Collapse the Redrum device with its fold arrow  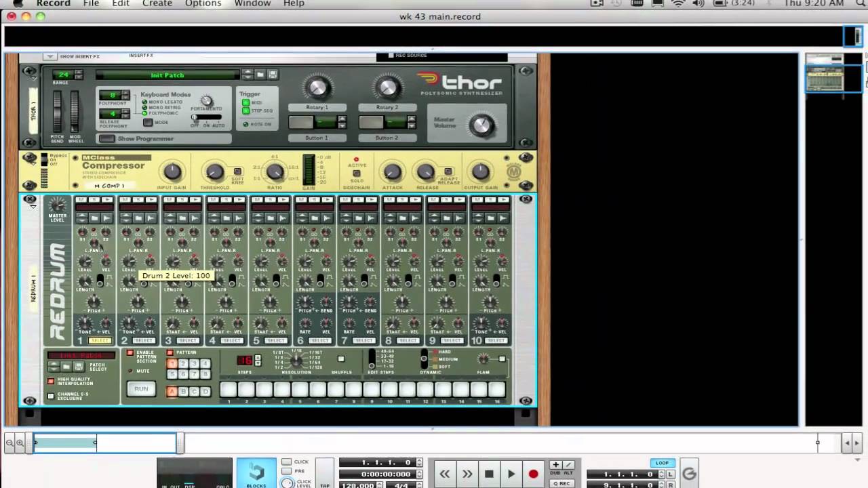tap(32, 206)
